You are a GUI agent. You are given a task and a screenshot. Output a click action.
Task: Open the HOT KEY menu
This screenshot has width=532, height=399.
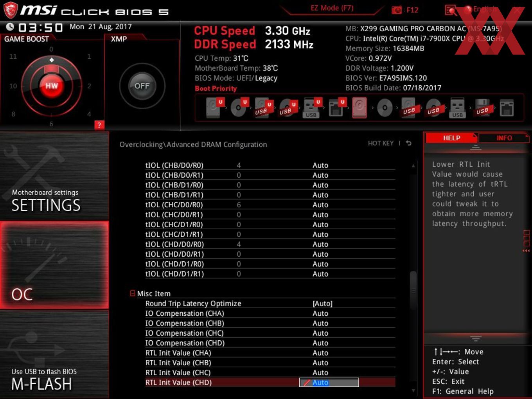pyautogui.click(x=381, y=143)
